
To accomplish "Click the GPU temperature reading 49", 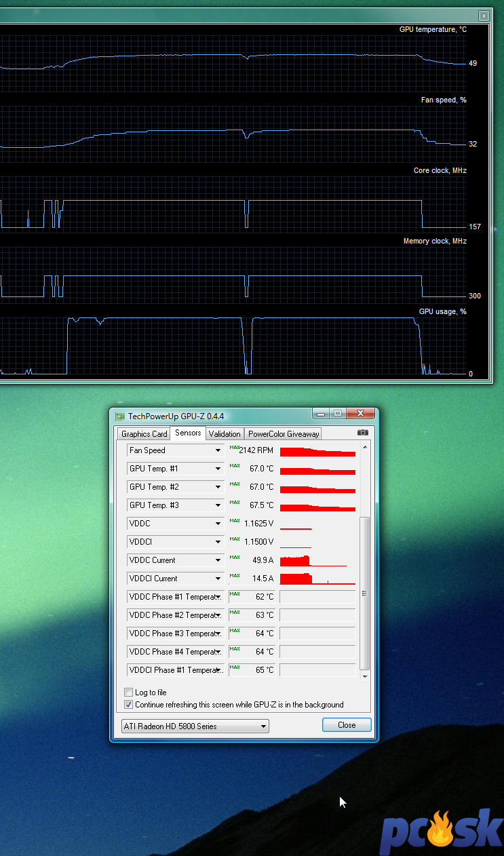I will 473,63.
